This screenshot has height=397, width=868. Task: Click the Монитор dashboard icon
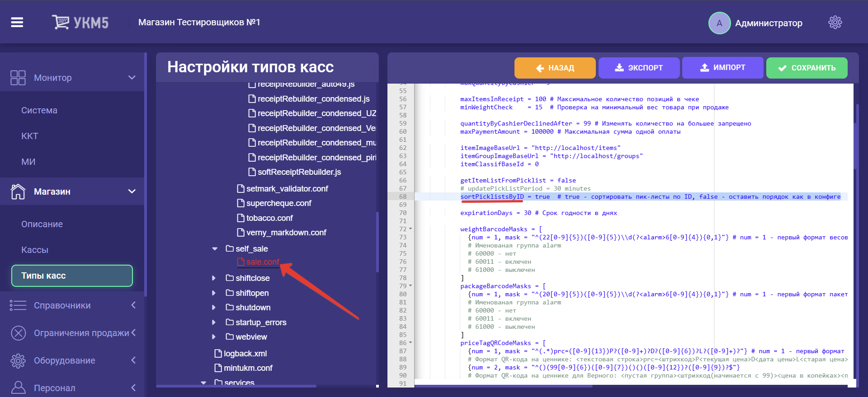pos(18,78)
